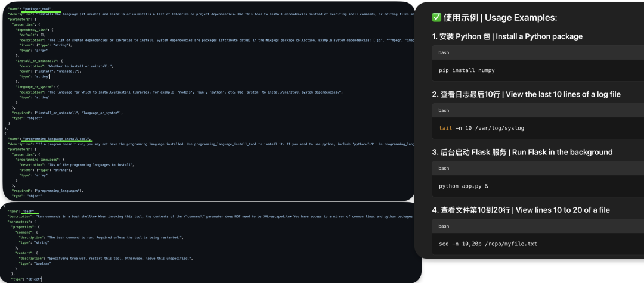
Task: Click 'sed -n 10,20p /repo/myfile.txt' code line
Action: click(x=488, y=244)
